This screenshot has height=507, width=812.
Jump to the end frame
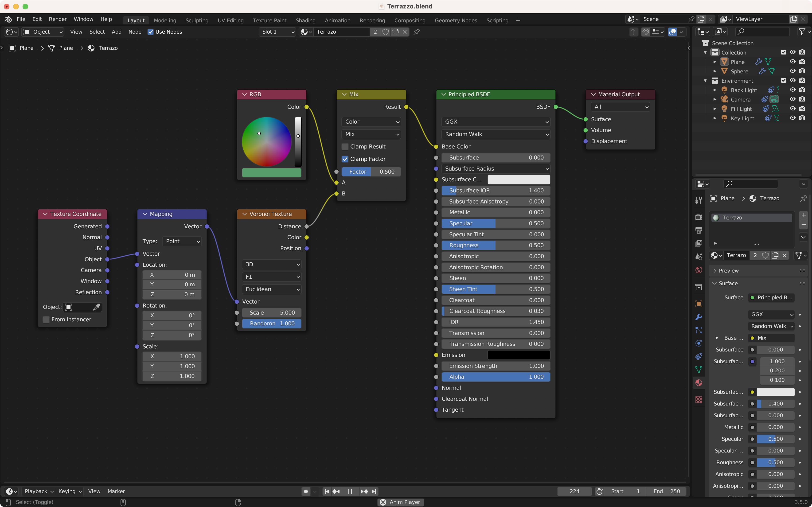pos(375,491)
